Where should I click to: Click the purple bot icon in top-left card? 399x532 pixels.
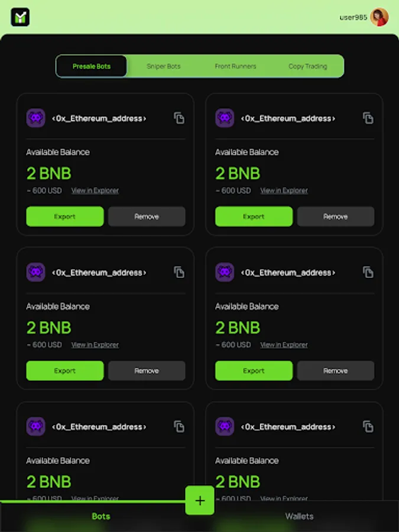[x=35, y=118]
